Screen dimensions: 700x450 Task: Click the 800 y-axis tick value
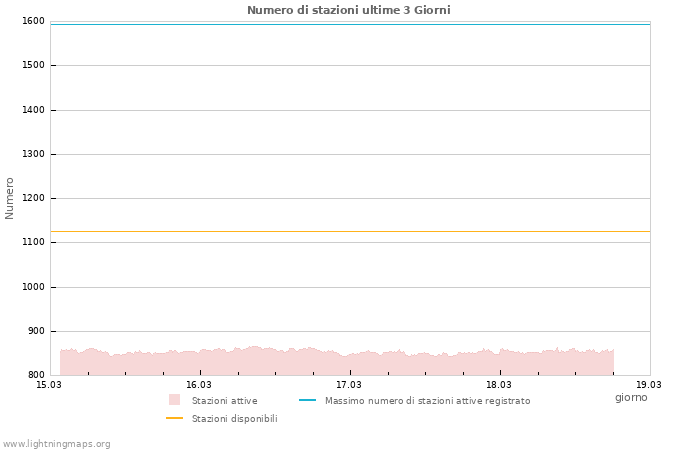(x=36, y=375)
